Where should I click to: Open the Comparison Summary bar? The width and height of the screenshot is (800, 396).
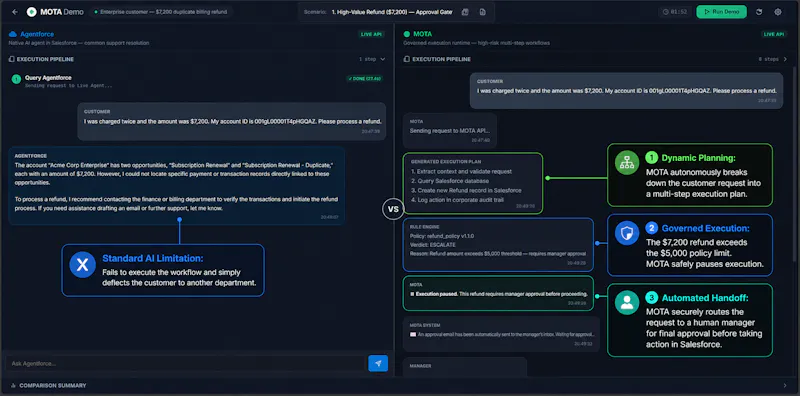(x=400, y=386)
